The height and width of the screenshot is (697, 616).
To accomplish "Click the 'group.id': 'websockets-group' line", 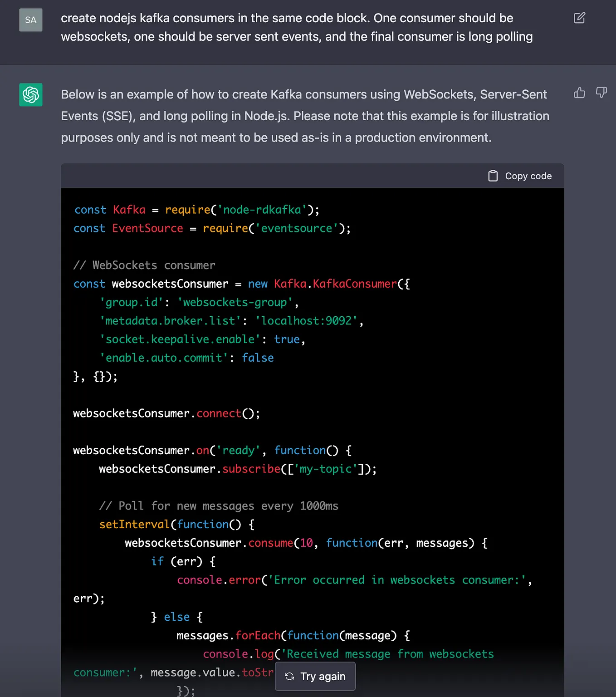I will (x=199, y=302).
